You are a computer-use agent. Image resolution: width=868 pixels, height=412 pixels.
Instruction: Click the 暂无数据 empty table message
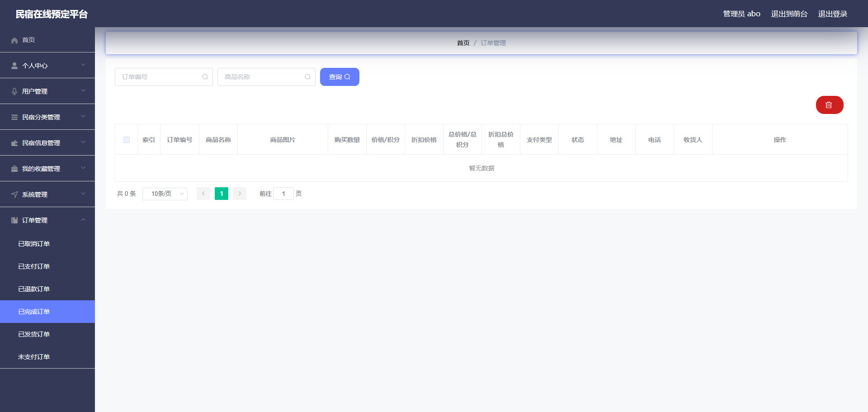[x=481, y=168]
